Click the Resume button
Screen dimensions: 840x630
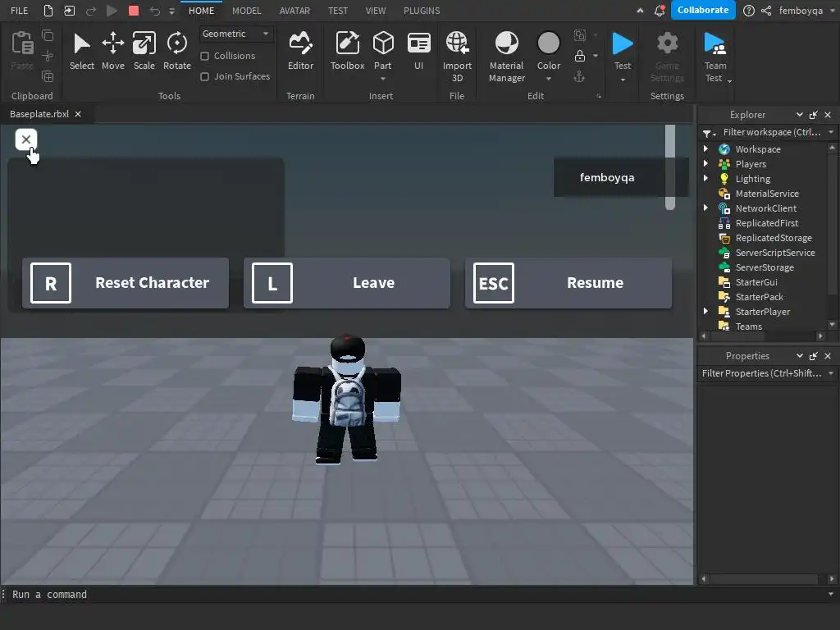(x=568, y=283)
